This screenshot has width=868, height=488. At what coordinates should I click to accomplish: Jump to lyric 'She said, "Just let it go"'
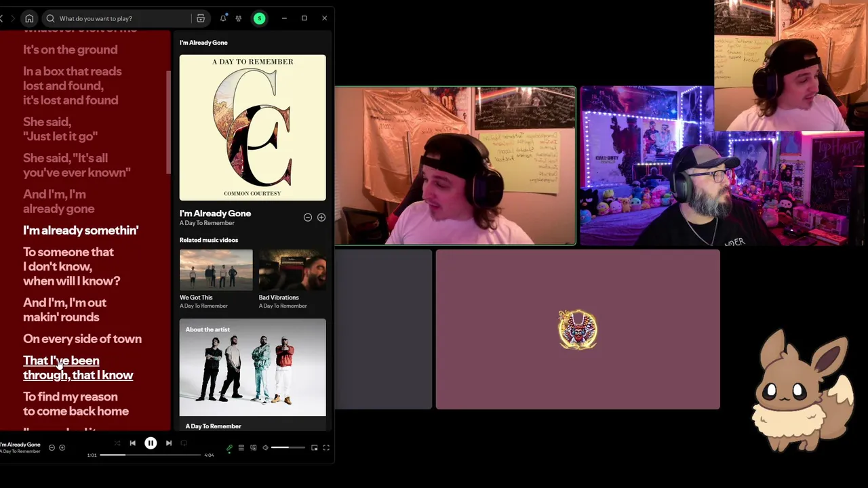(x=60, y=129)
